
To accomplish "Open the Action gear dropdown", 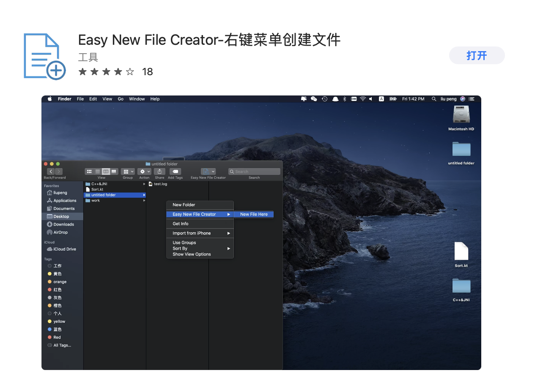I will [145, 171].
